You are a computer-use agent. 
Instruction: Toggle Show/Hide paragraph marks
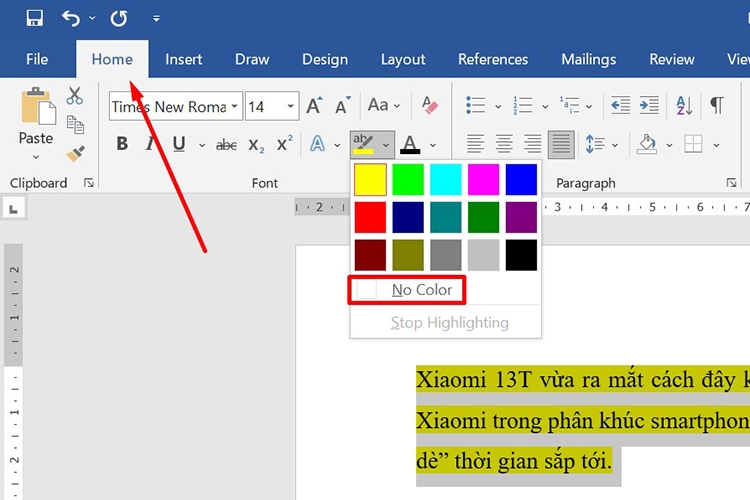pyautogui.click(x=717, y=105)
